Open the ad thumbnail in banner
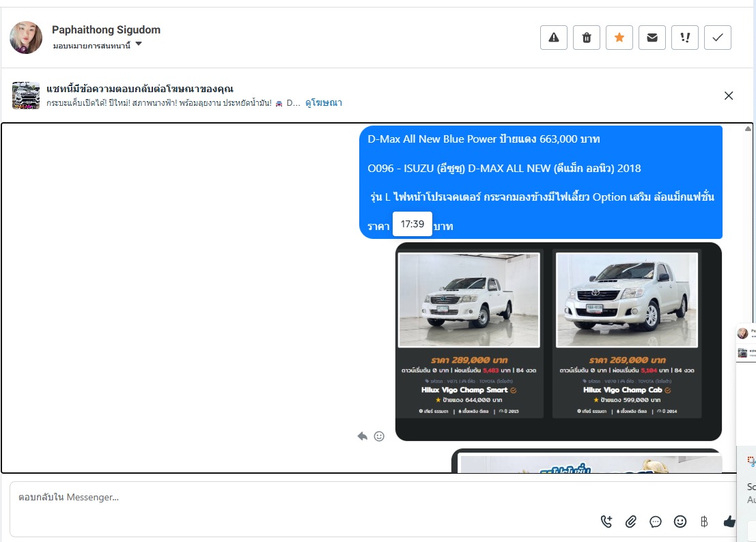 point(26,96)
